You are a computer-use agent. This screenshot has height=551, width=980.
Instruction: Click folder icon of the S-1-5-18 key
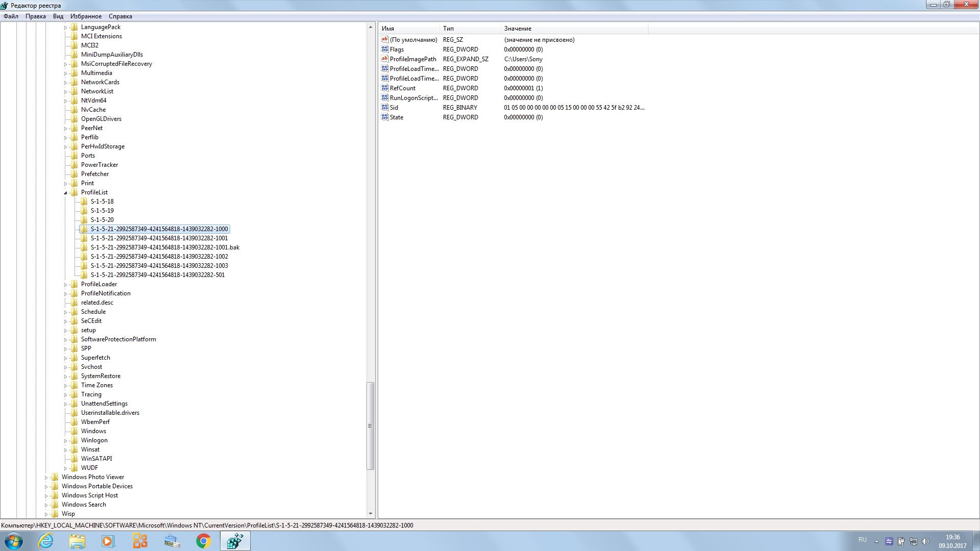point(84,202)
